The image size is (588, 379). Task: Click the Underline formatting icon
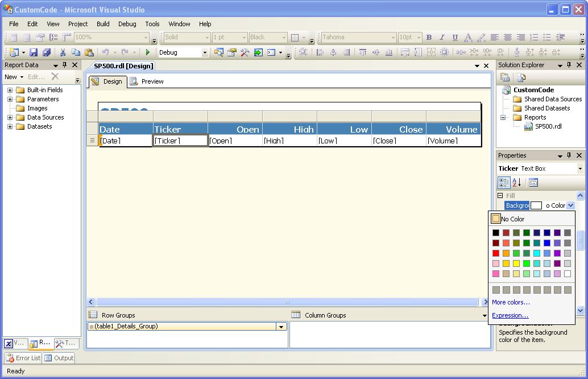click(455, 38)
